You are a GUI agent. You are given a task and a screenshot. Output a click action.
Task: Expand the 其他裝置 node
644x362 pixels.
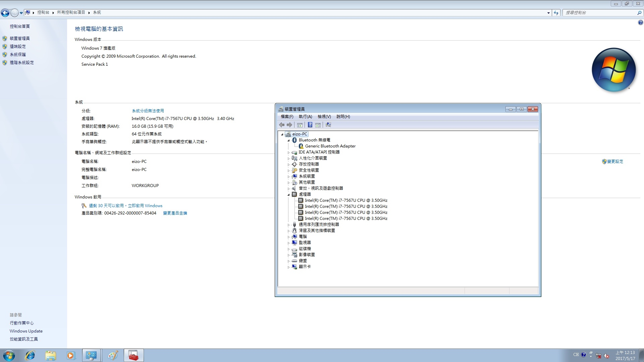(x=288, y=183)
